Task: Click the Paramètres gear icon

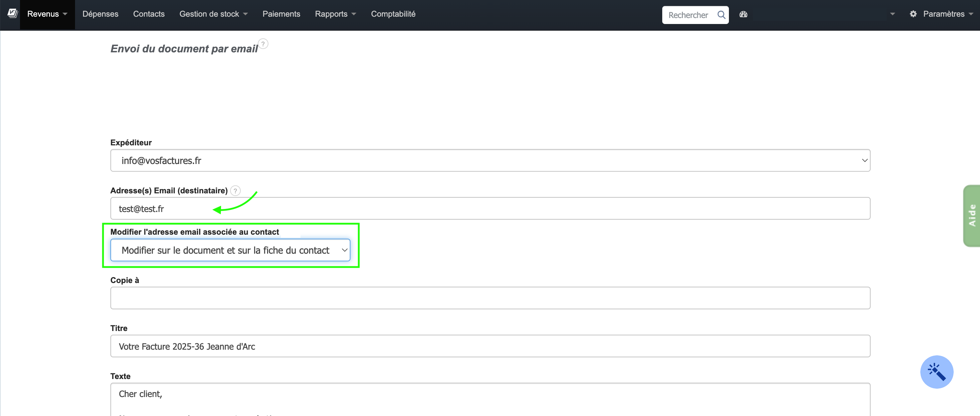Action: tap(913, 14)
